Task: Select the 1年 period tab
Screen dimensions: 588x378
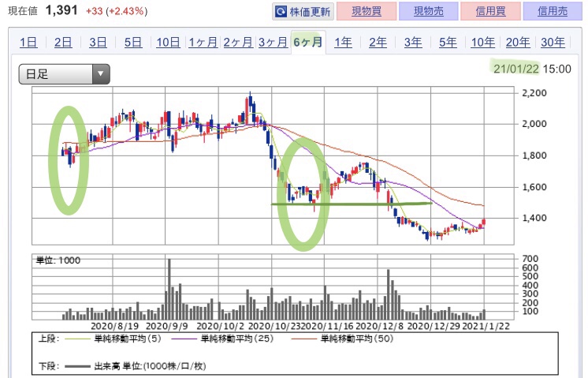Action: click(343, 42)
